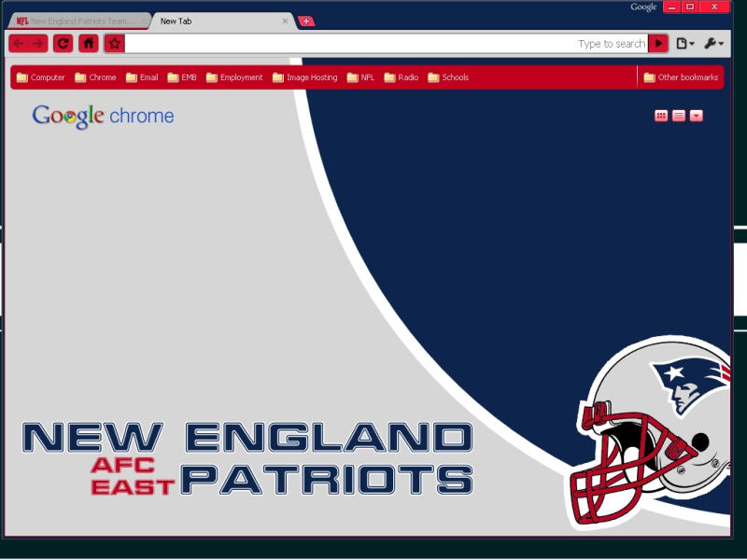Screen dimensions: 747x560
Task: Click the forward navigation arrow
Action: click(35, 42)
